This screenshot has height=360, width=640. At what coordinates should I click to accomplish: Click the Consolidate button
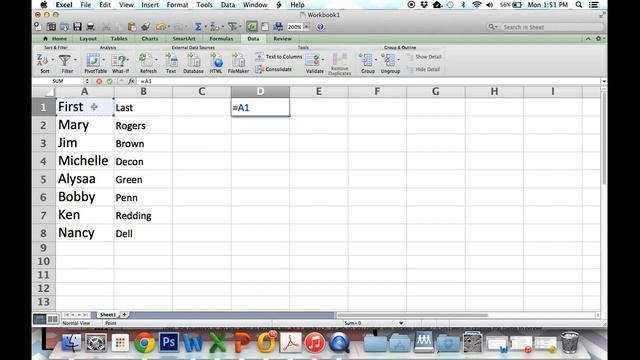point(273,69)
